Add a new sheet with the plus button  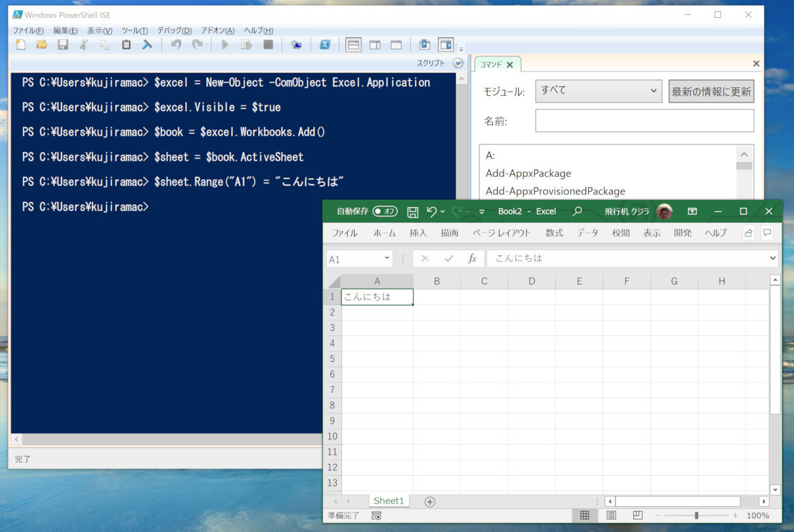430,502
